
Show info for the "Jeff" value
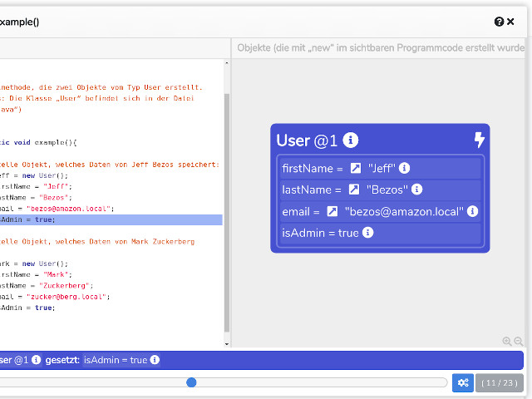tap(404, 168)
